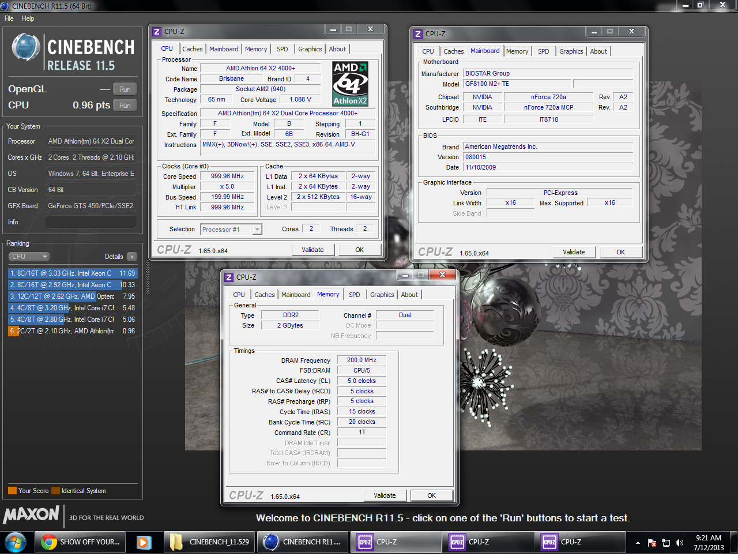Switch to Caches tab in CPU window

coord(193,49)
